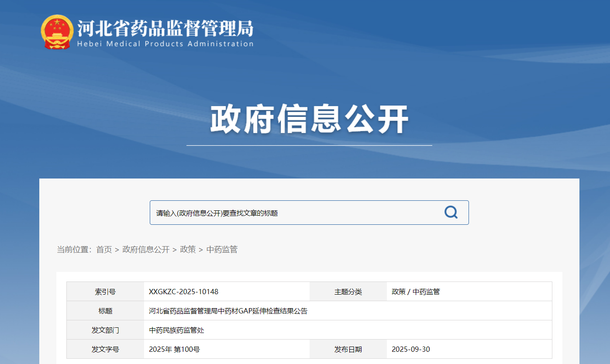Click the 索引号 label cell

pyautogui.click(x=105, y=292)
